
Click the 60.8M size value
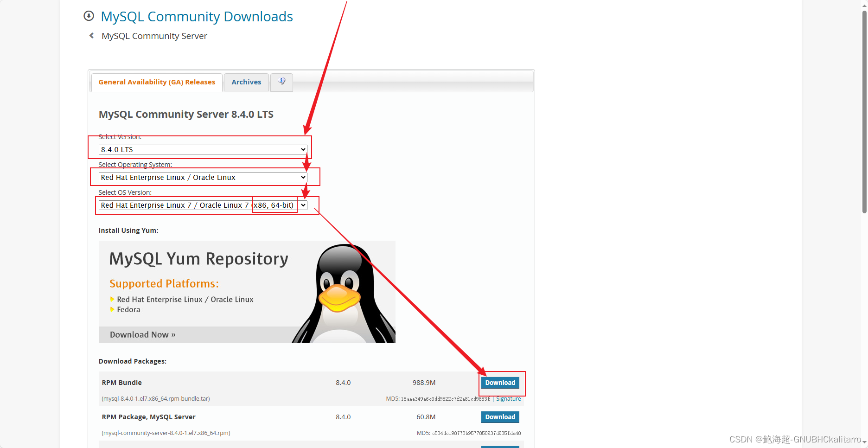click(x=426, y=417)
